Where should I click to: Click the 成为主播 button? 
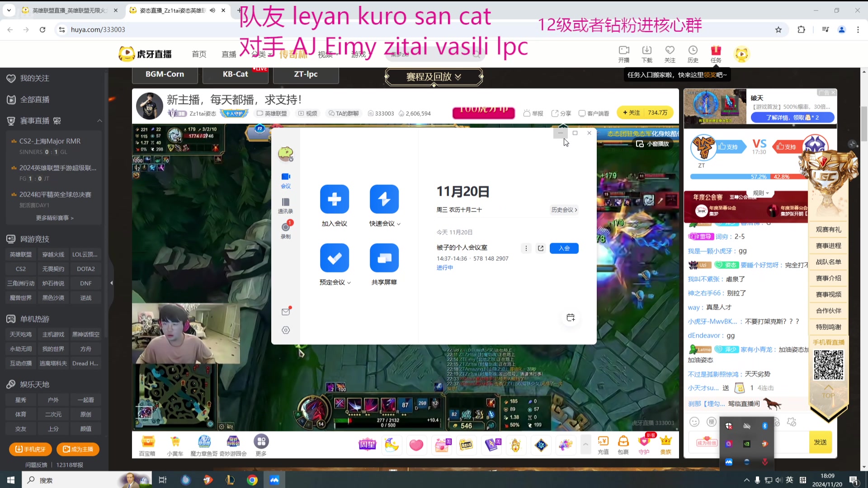[x=78, y=449]
